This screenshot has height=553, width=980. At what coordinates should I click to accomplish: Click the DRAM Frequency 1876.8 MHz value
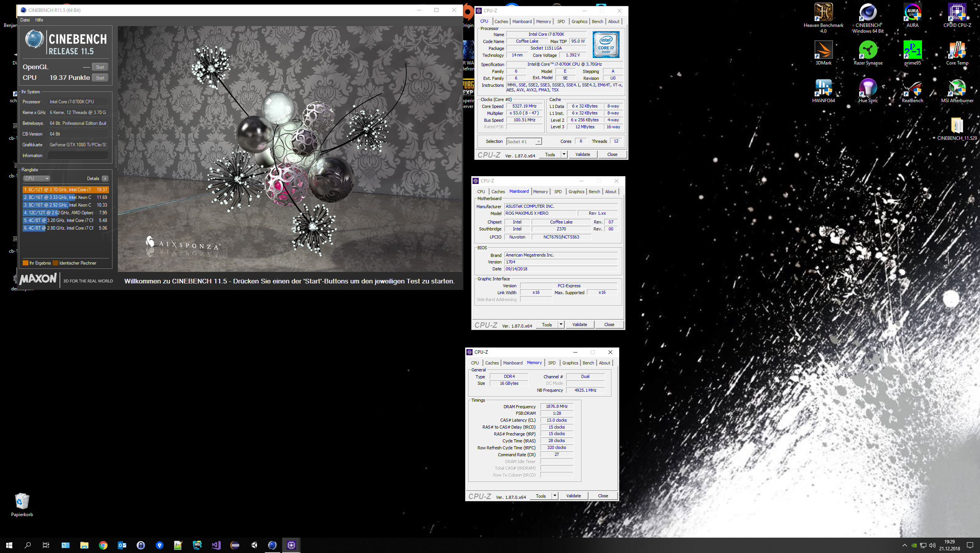[x=557, y=406]
